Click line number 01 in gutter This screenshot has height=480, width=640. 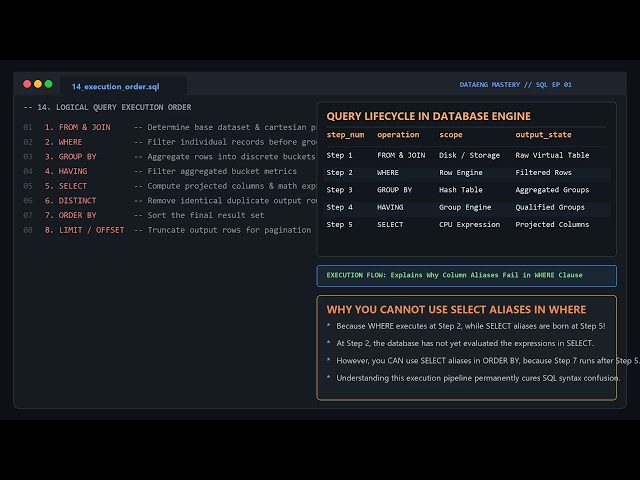(x=28, y=127)
